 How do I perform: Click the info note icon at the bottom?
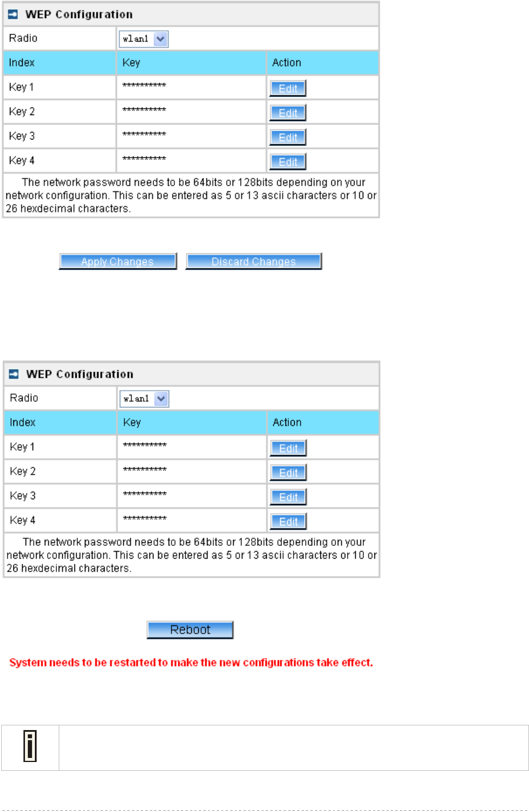pyautogui.click(x=30, y=746)
